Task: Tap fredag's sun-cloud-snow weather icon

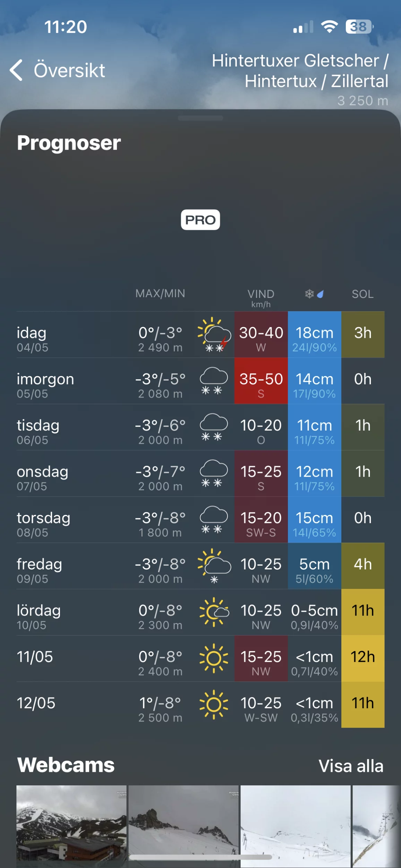Action: pyautogui.click(x=214, y=566)
